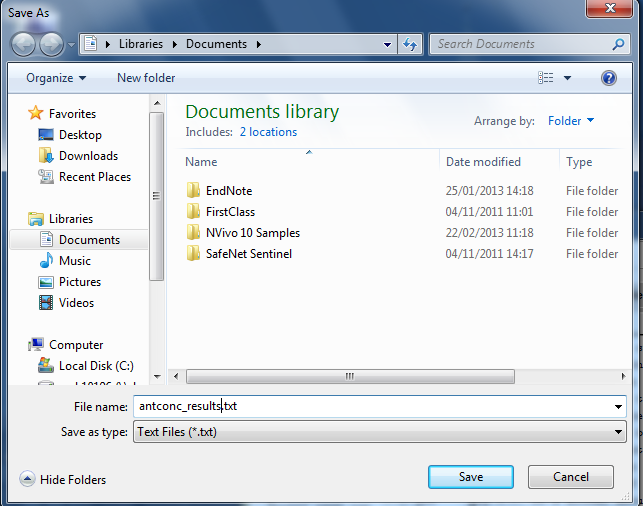The width and height of the screenshot is (643, 506).
Task: Select Local Disk (C:) drive
Action: [x=96, y=366]
